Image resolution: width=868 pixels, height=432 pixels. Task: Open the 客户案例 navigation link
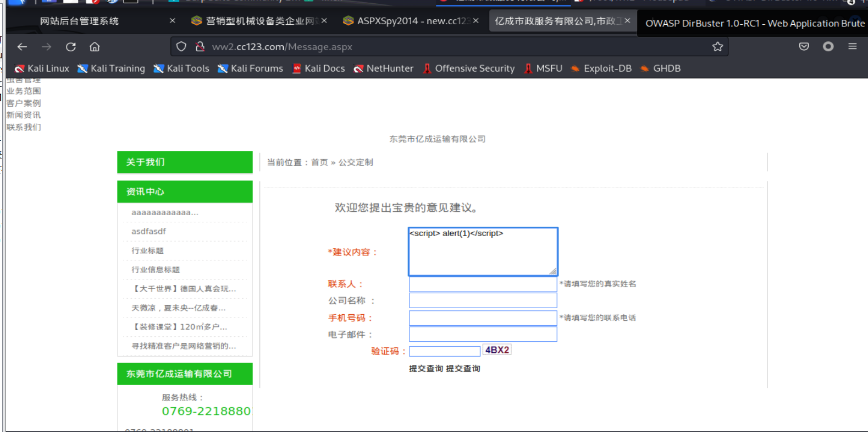tap(24, 103)
